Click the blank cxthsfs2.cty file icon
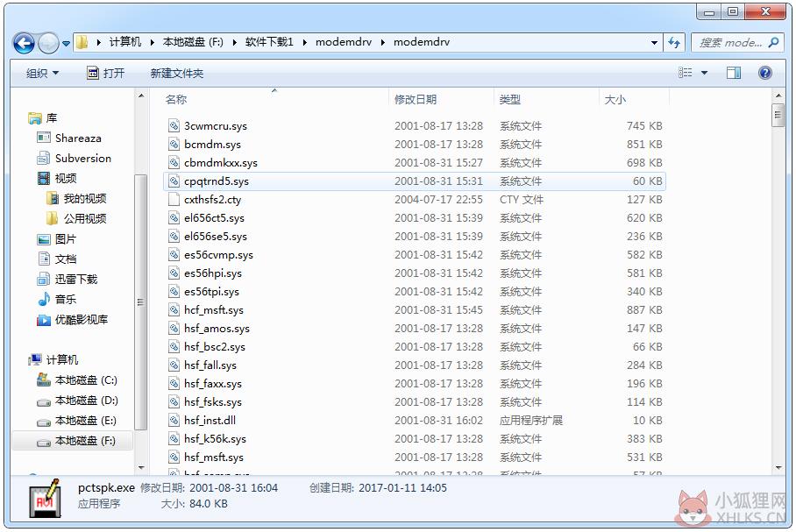Screen dimensions: 796x532 click(x=174, y=200)
